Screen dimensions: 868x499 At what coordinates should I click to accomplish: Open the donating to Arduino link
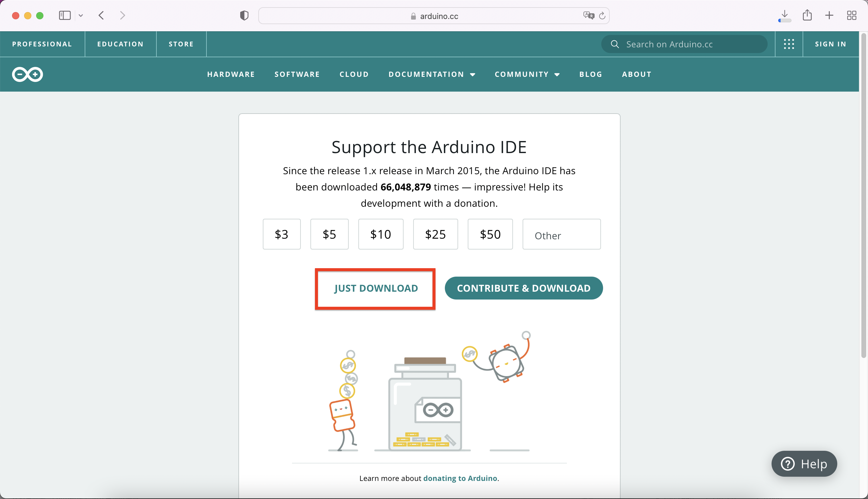460,478
